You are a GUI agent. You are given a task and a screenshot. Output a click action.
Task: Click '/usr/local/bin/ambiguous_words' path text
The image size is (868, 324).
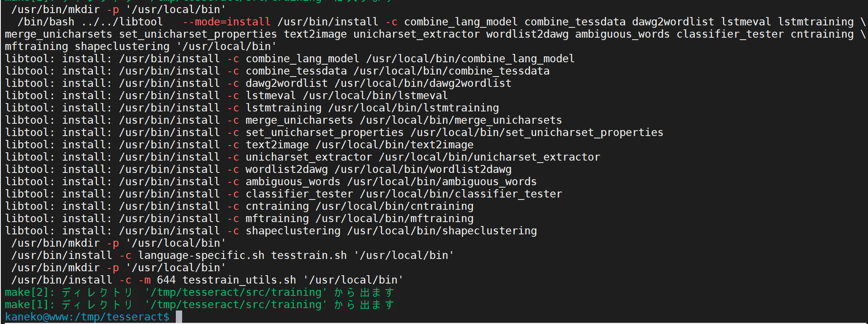[442, 182]
